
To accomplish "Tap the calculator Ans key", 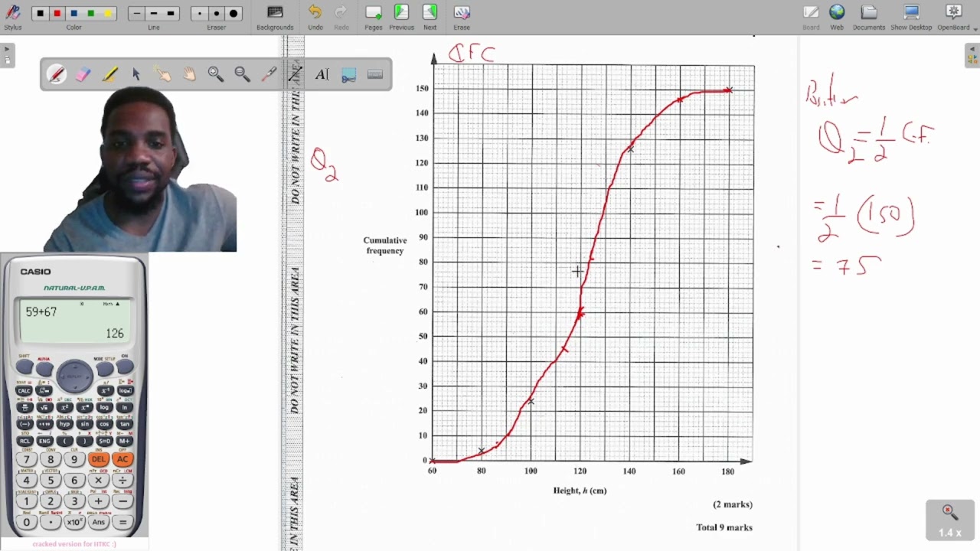I will click(x=98, y=522).
